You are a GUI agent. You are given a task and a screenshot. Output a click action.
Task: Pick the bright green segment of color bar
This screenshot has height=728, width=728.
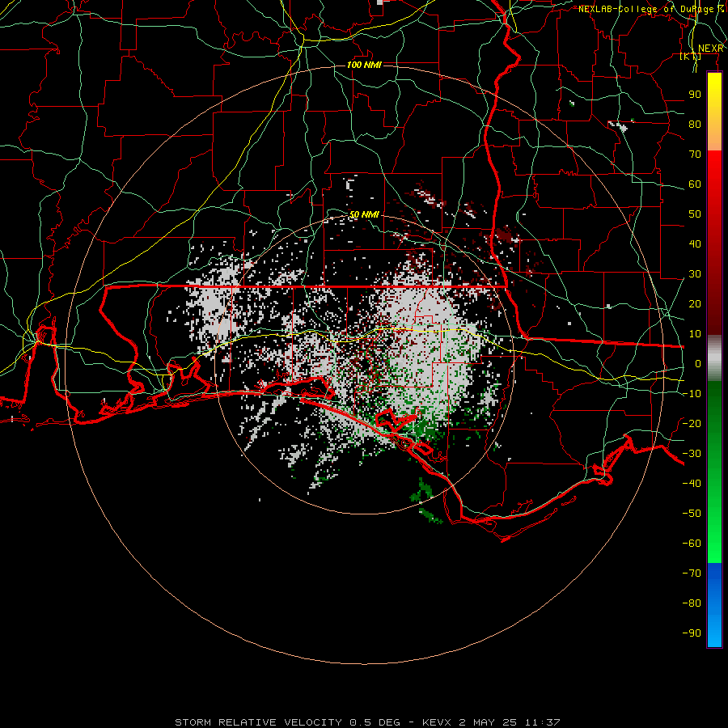click(x=714, y=534)
